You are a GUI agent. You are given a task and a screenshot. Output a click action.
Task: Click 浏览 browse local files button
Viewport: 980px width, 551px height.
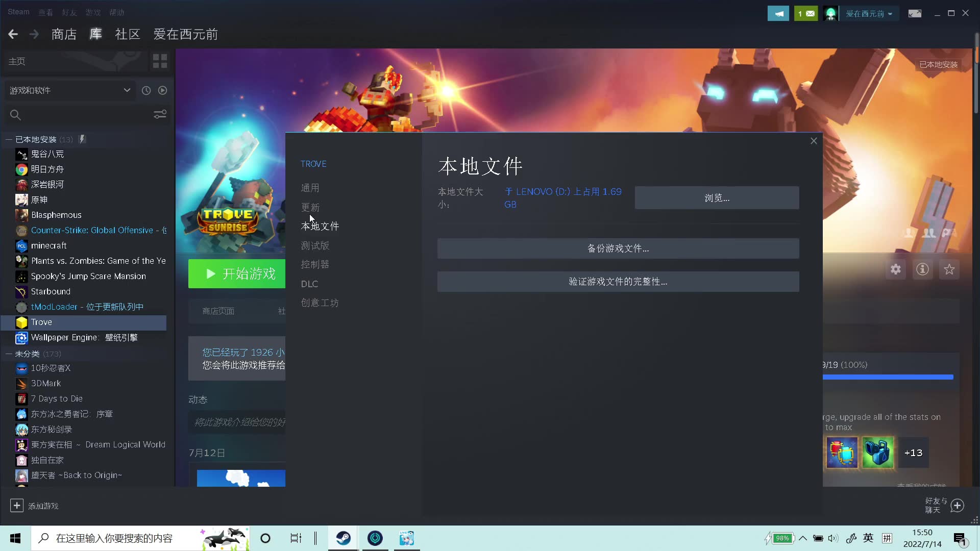[717, 198]
